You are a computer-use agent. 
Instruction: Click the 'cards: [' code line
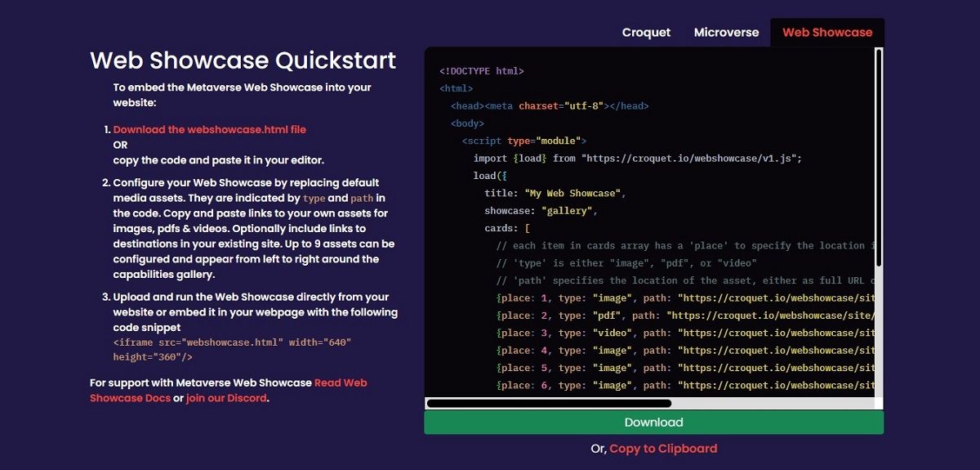coord(507,229)
